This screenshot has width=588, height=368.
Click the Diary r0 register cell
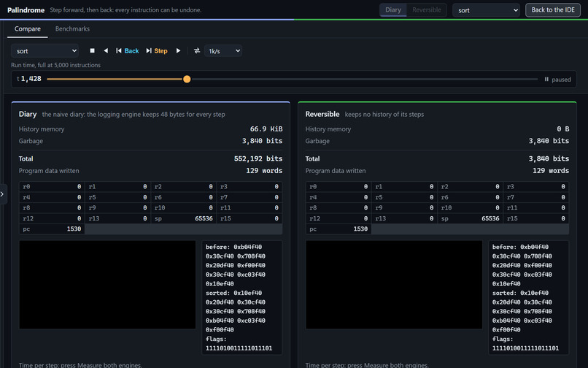pos(52,187)
